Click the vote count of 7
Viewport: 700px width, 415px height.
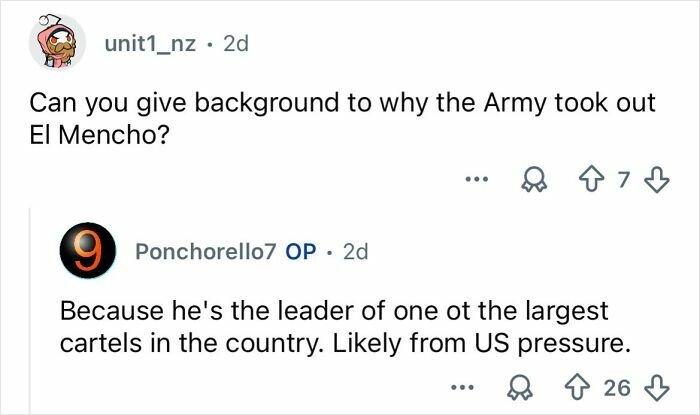pyautogui.click(x=625, y=182)
